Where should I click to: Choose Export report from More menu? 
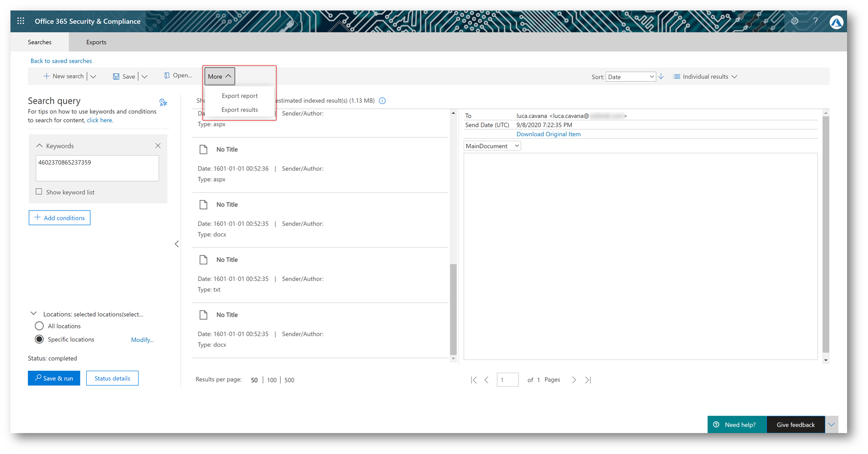pos(240,96)
